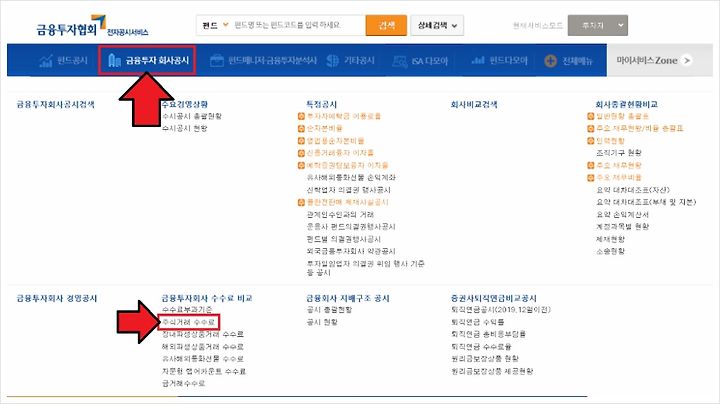
Task: Open the 전체메뉴 full menu
Action: 577,61
